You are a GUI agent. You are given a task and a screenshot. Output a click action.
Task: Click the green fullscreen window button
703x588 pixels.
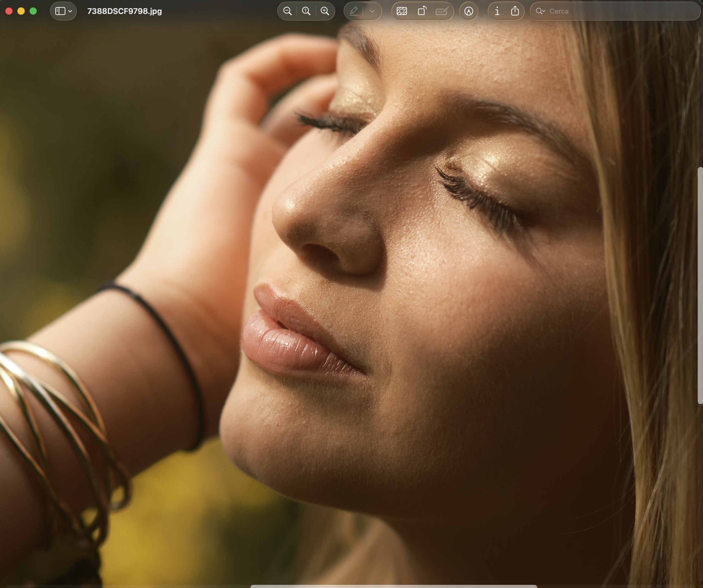(x=33, y=11)
